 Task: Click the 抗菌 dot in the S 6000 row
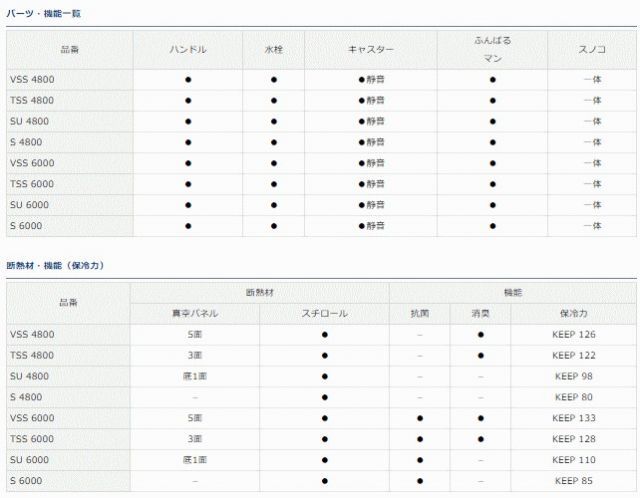tap(419, 481)
